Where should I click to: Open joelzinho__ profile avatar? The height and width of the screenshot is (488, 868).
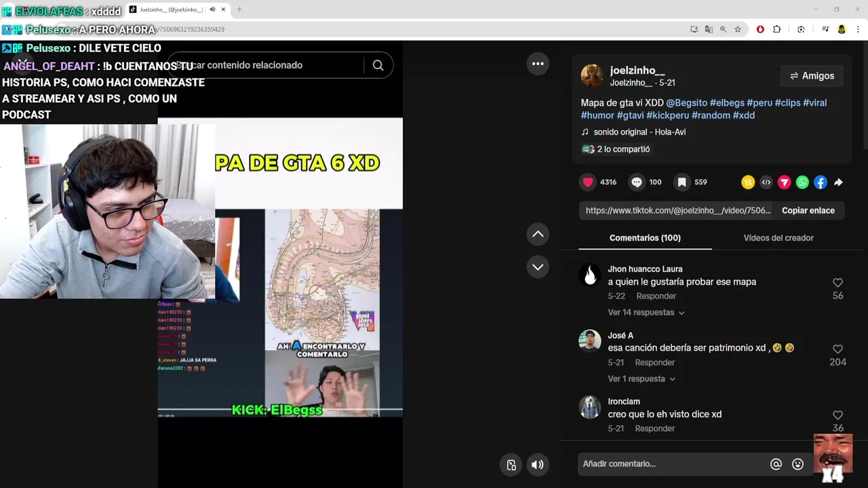(x=591, y=76)
